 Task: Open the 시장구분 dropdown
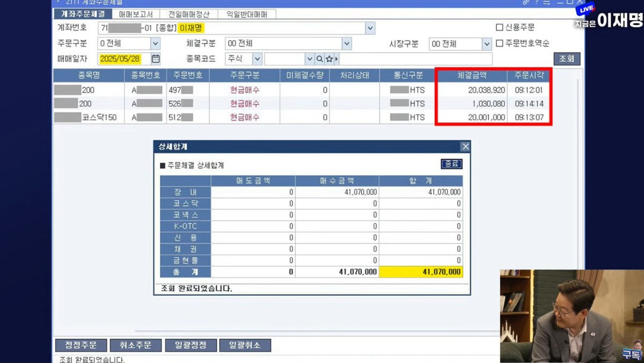[x=486, y=44]
